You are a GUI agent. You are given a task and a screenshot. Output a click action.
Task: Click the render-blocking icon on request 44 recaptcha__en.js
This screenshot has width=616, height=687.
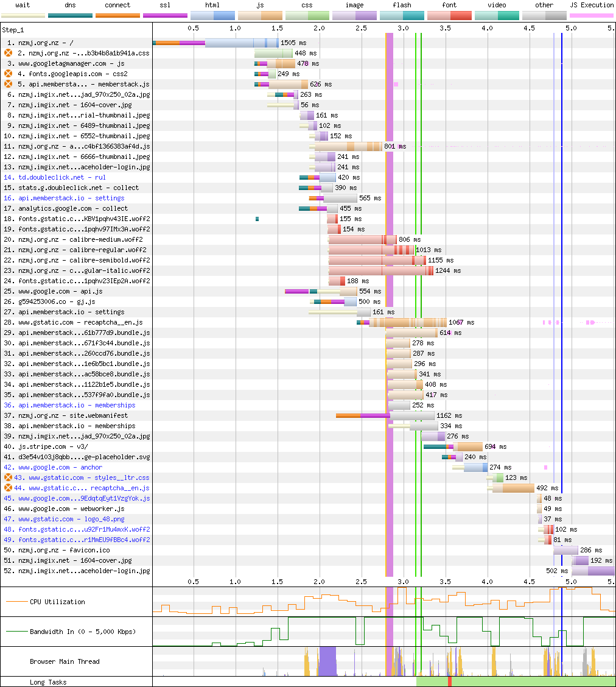[x=8, y=488]
